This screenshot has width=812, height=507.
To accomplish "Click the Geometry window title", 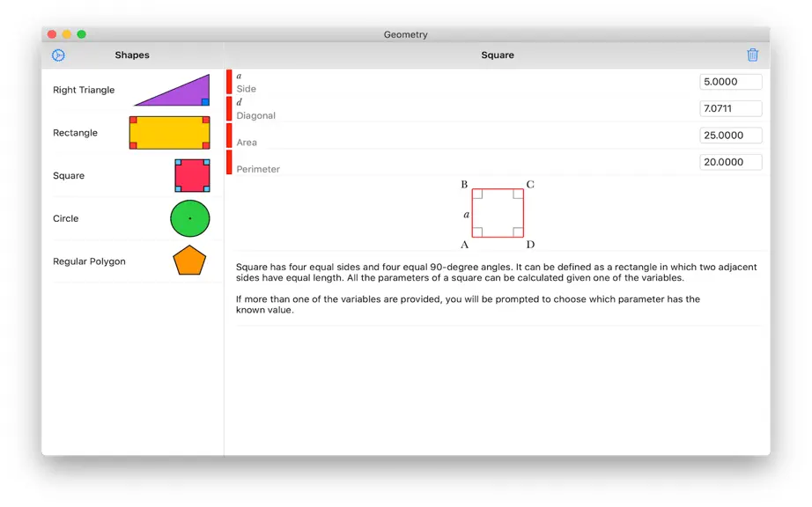I will [405, 34].
